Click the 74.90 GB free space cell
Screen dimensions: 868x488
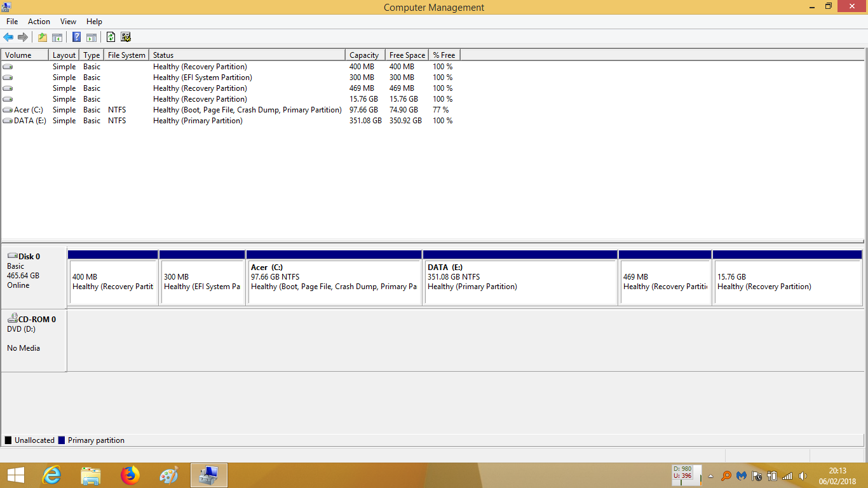pos(403,110)
